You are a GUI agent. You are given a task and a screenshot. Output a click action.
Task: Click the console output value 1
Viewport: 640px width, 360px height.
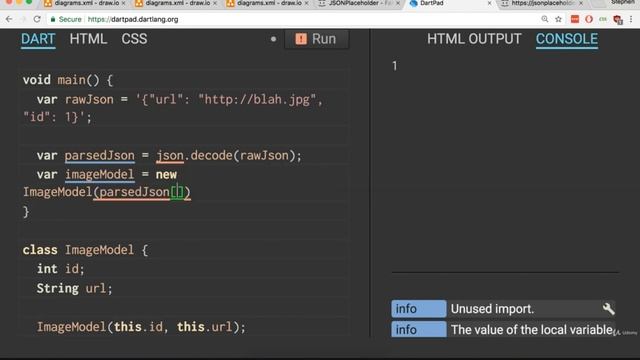395,66
